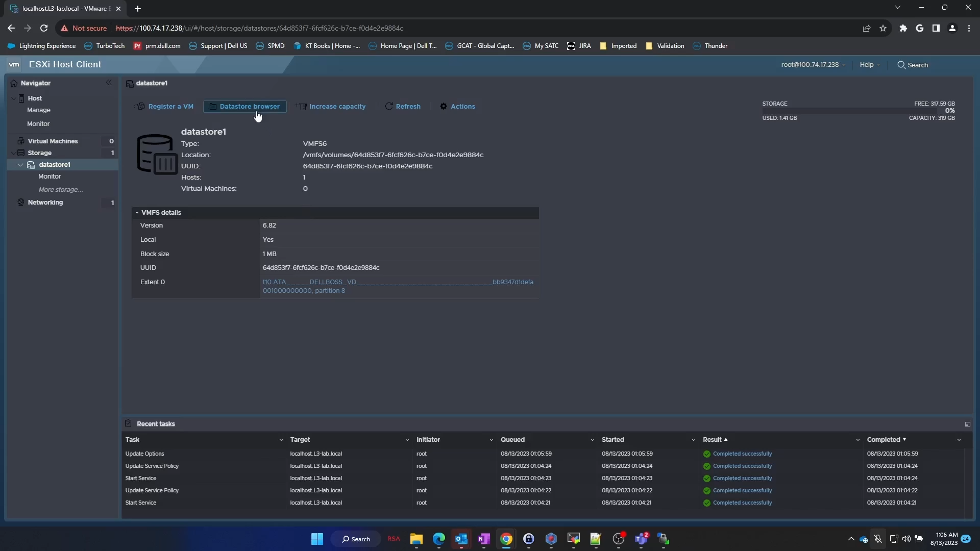Collapse the Navigator panel

[109, 82]
